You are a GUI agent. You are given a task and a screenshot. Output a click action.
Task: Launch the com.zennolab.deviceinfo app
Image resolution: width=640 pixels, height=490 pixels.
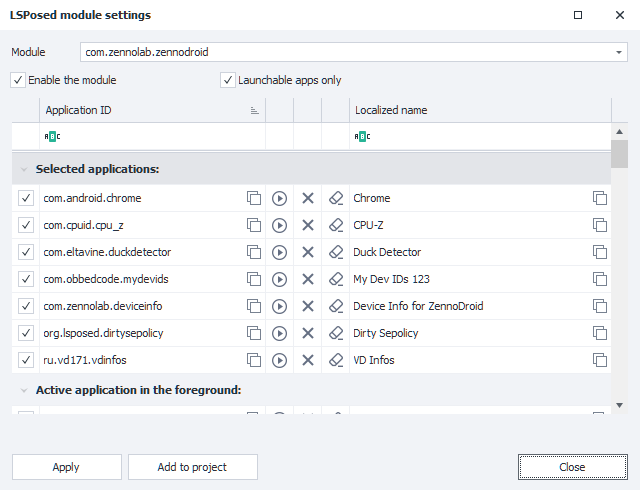[x=280, y=306]
